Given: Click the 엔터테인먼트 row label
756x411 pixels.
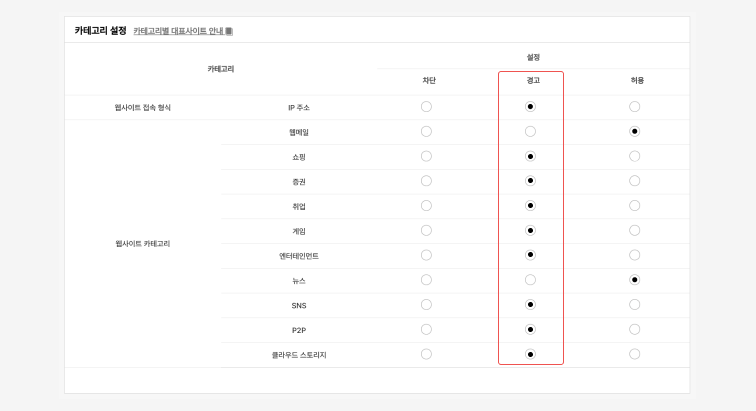Looking at the screenshot, I should click(x=299, y=256).
